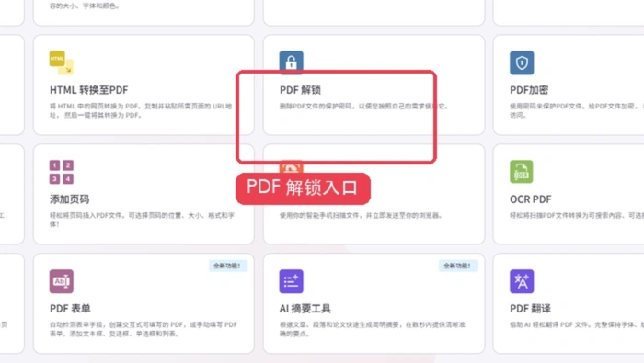
Task: Open the PDF 翻译 tool title
Action: click(x=530, y=309)
